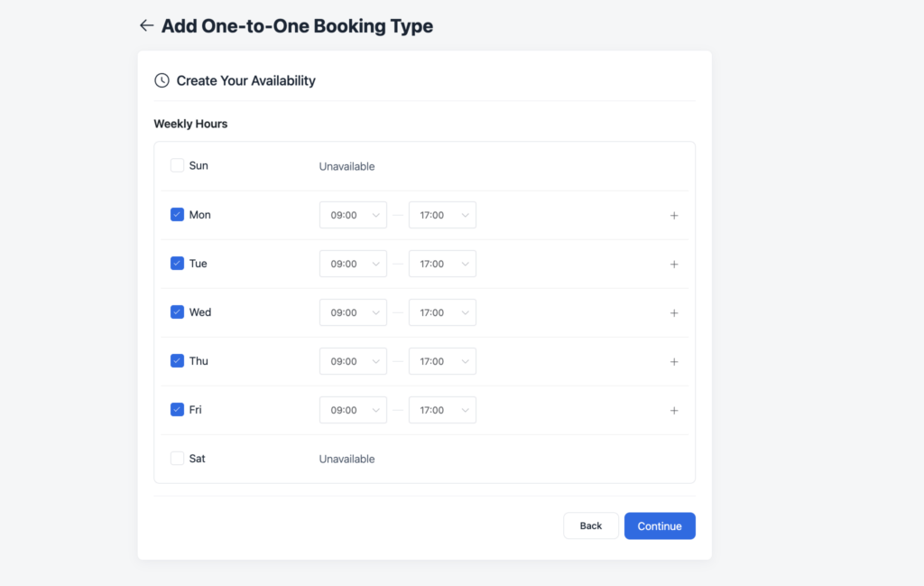Open the Mon end time dropdown
This screenshot has height=586, width=924.
pos(442,215)
